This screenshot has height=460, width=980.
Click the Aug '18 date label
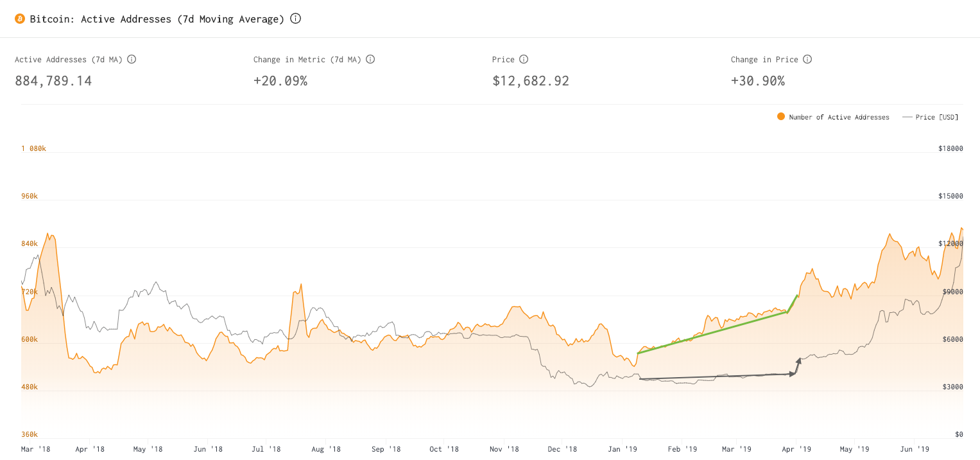coord(327,449)
